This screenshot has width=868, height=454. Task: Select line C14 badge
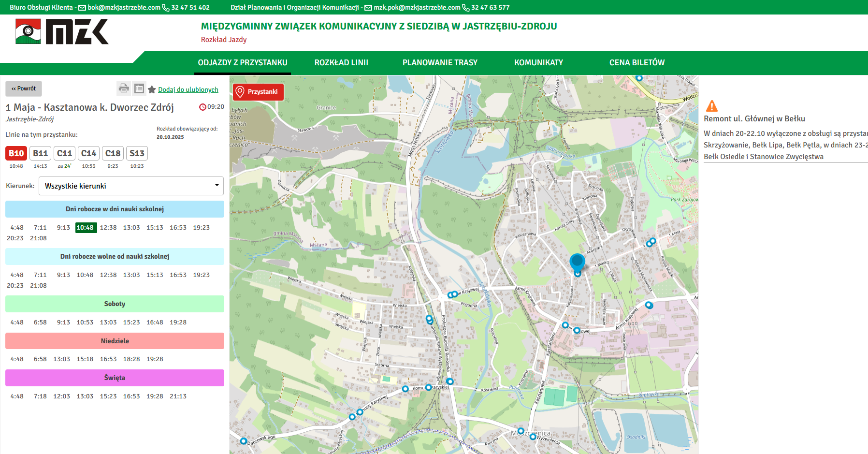[x=88, y=153]
